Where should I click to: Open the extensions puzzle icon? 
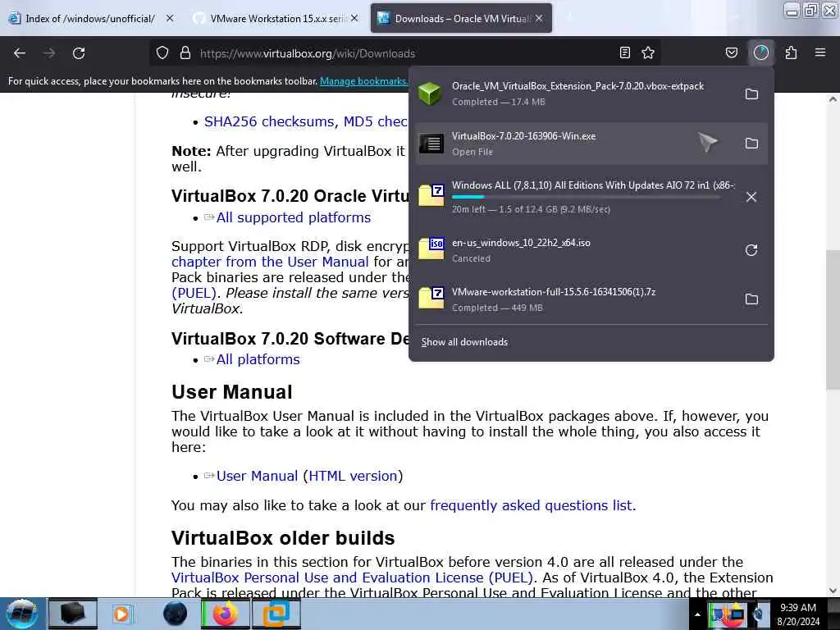click(x=791, y=53)
